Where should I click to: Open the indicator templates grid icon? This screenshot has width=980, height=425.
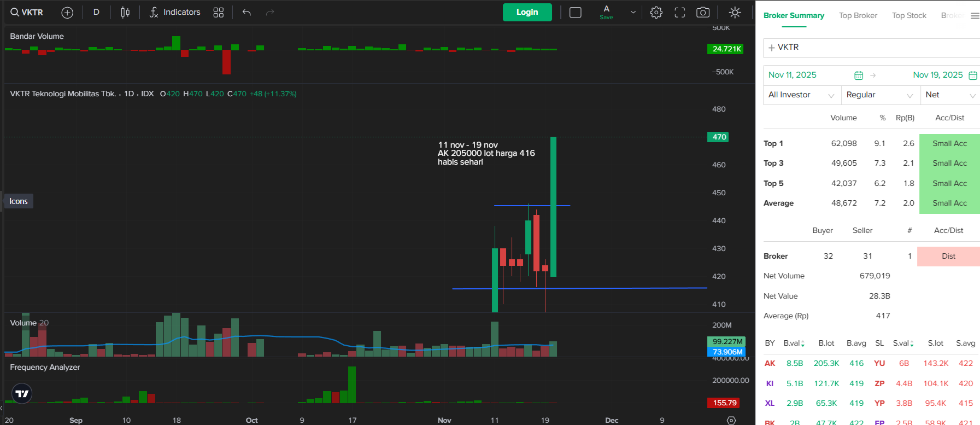click(x=219, y=12)
